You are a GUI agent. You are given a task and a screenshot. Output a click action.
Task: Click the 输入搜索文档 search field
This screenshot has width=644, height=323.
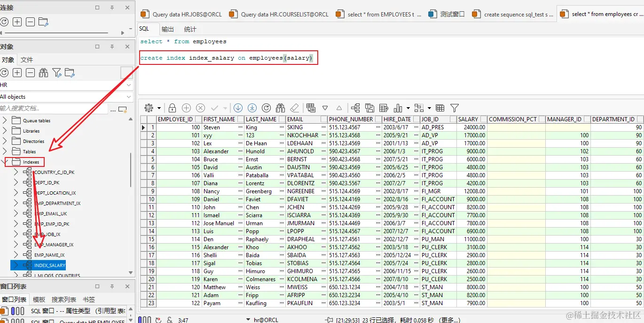(54, 109)
